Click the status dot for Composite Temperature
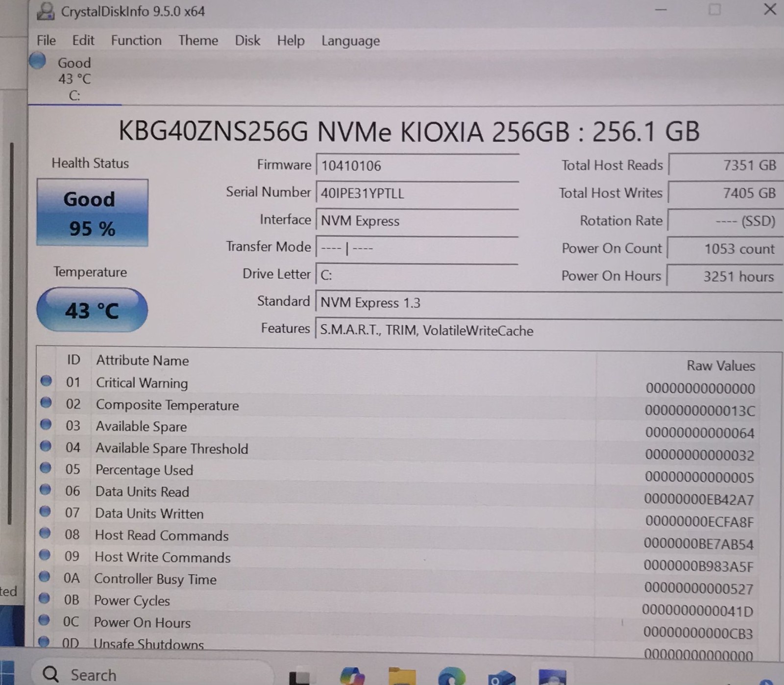 pos(46,402)
